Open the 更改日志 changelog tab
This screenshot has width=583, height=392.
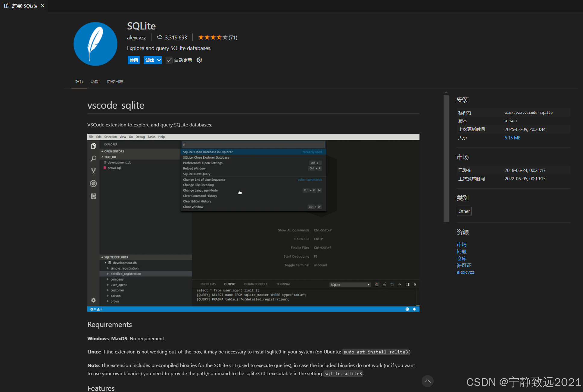point(115,82)
